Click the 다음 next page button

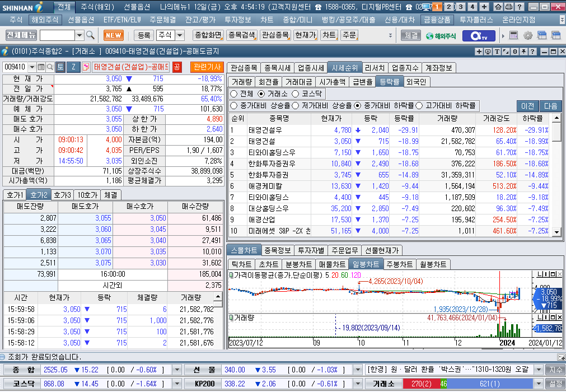click(x=550, y=106)
